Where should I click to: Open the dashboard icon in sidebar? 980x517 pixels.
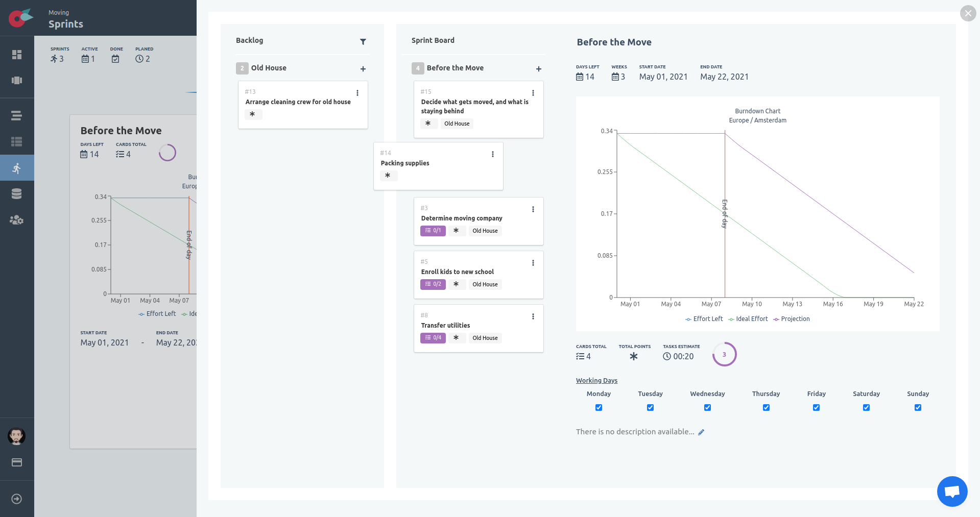[x=17, y=55]
